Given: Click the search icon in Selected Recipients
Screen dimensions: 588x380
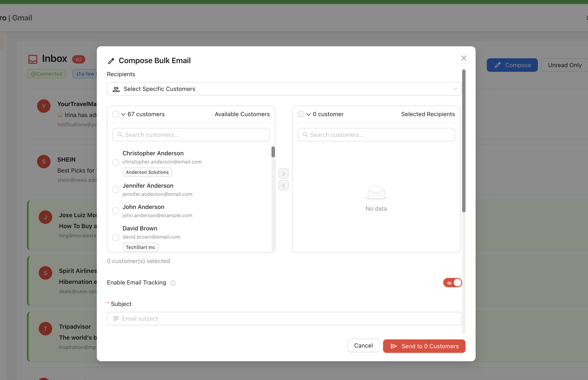Looking at the screenshot, I should [x=305, y=135].
